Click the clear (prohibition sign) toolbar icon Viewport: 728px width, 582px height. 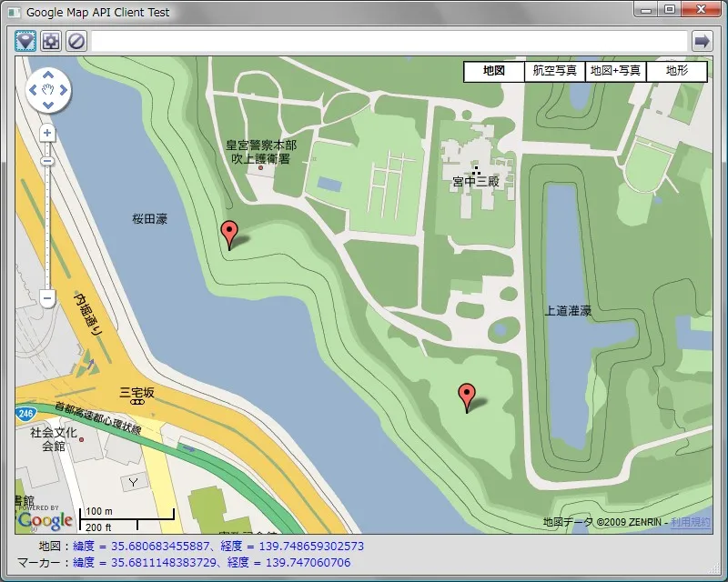(76, 41)
